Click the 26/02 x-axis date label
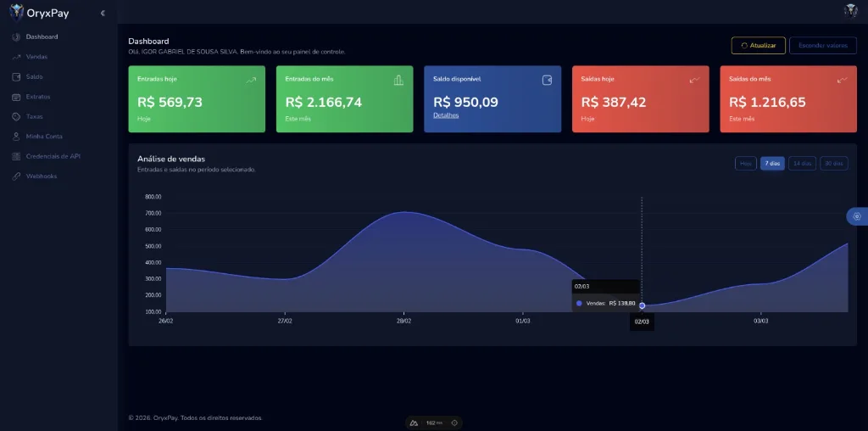868x431 pixels. tap(166, 321)
